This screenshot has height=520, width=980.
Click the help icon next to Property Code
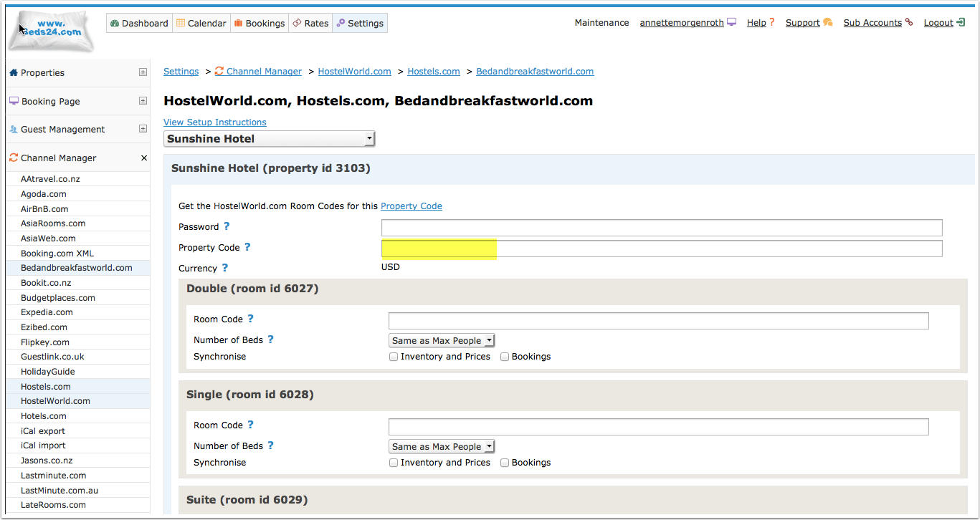[247, 247]
